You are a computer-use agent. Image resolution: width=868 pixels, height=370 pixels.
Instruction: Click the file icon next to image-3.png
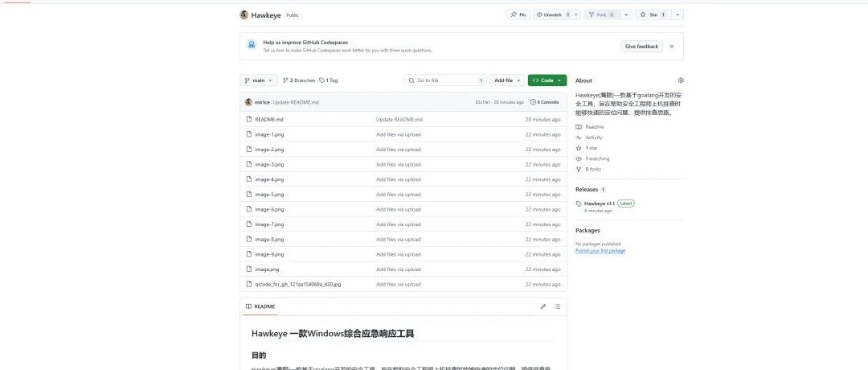coord(249,165)
